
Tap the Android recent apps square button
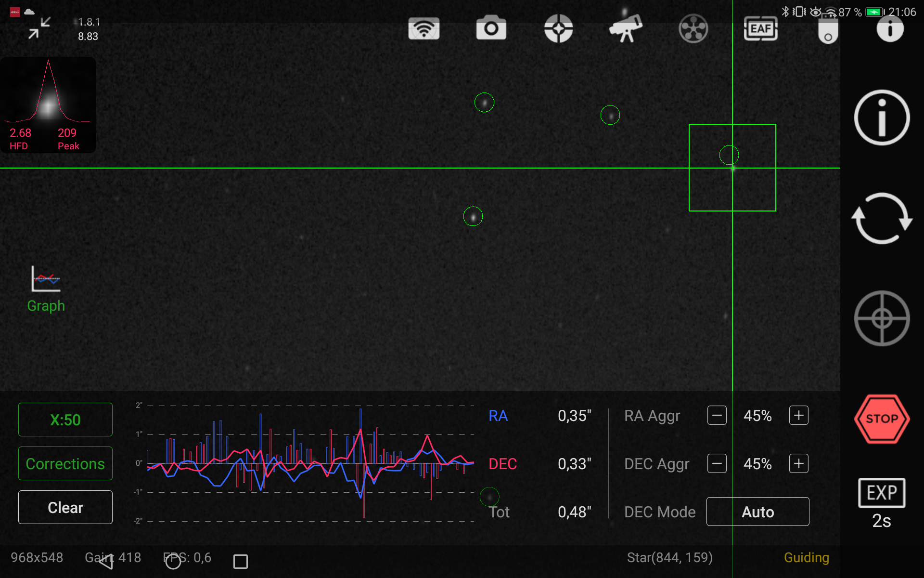[241, 561]
